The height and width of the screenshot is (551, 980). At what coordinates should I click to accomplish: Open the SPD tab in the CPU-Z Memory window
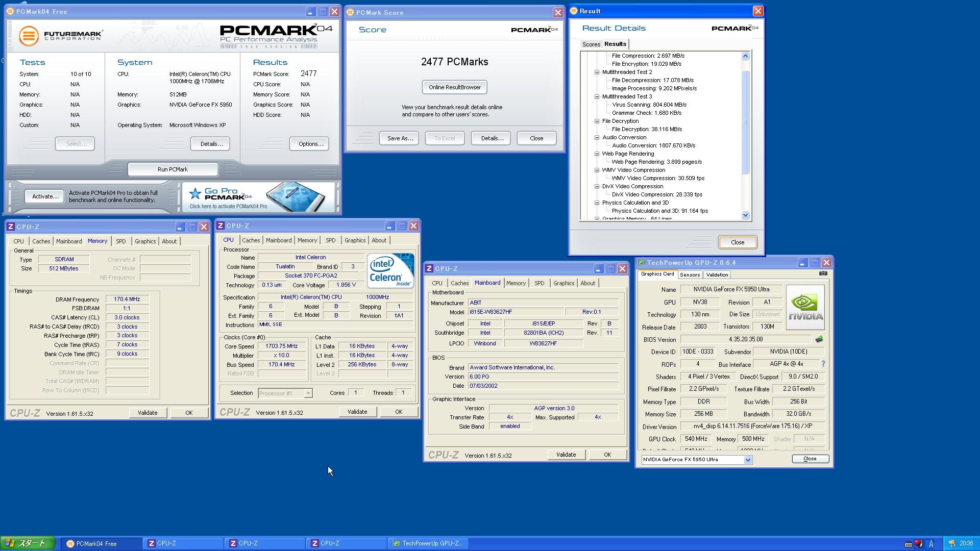(x=120, y=241)
